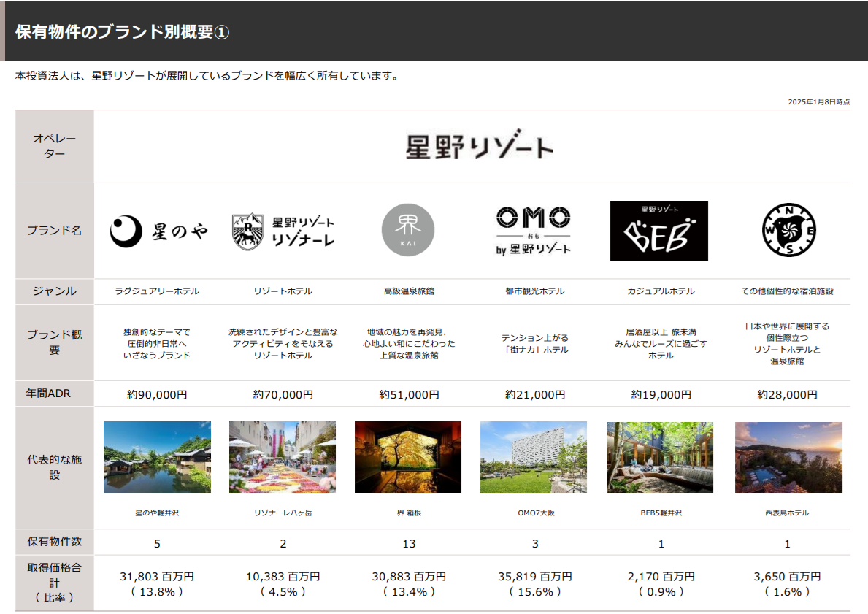Image resolution: width=868 pixels, height=614 pixels.
Task: Open the OMO7大阪 building photo
Action: click(x=534, y=457)
